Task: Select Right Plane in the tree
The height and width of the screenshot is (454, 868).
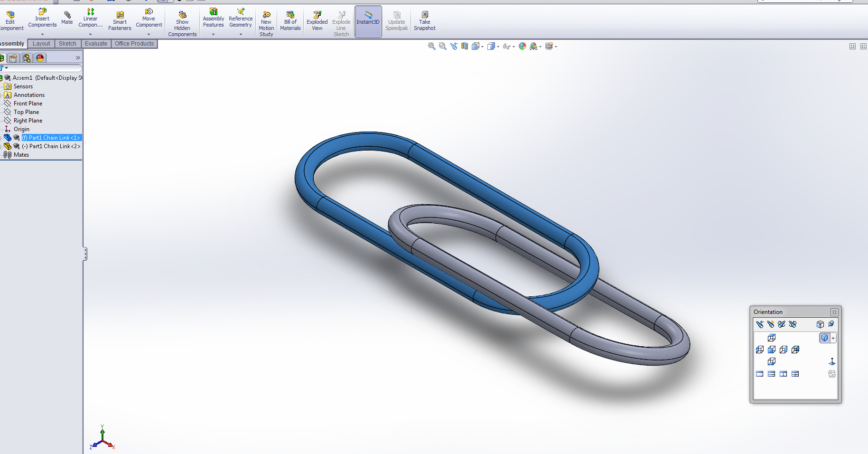Action: [28, 121]
